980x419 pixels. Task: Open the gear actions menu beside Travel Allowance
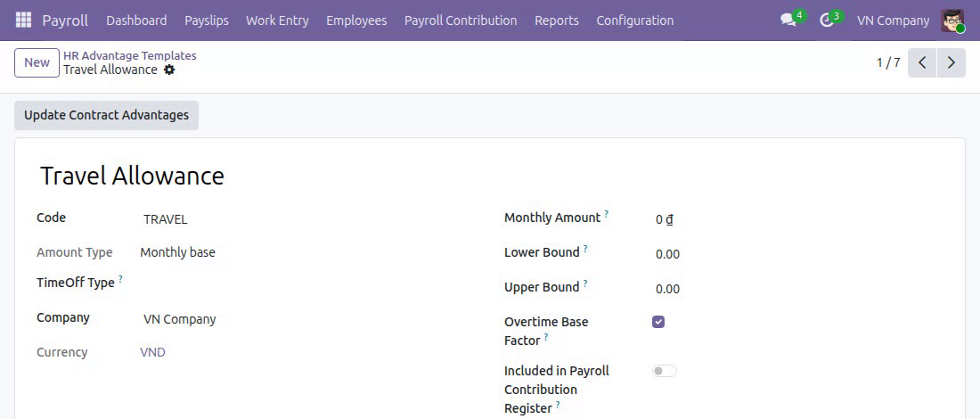pyautogui.click(x=169, y=70)
